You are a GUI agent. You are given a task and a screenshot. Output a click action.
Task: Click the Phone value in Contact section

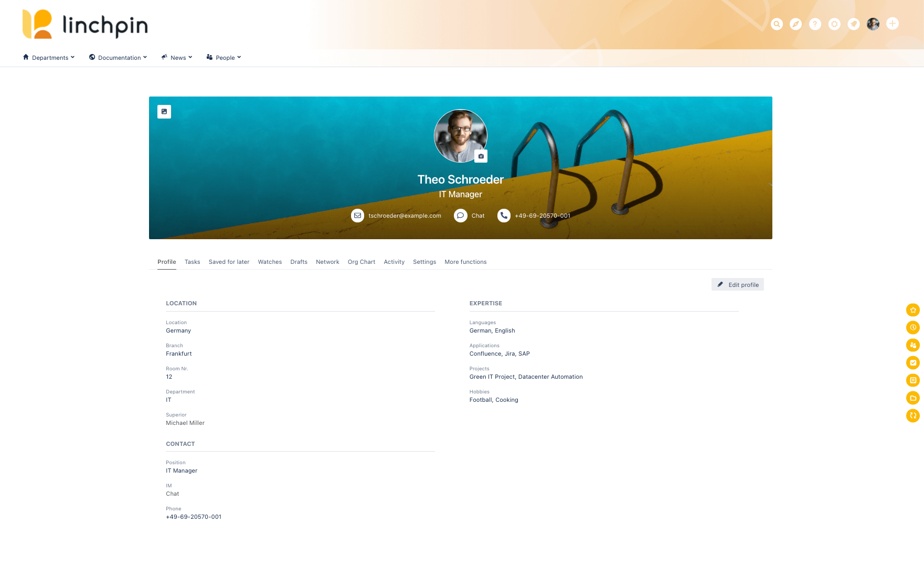click(194, 517)
